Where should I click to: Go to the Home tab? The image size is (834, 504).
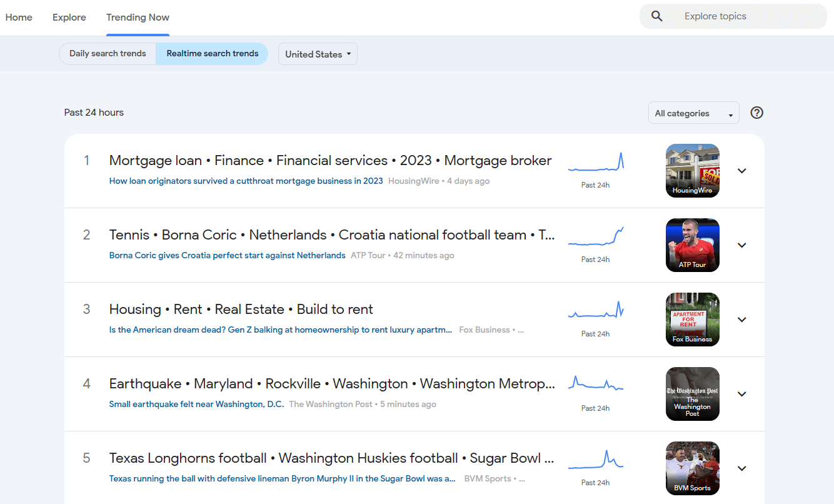19,17
